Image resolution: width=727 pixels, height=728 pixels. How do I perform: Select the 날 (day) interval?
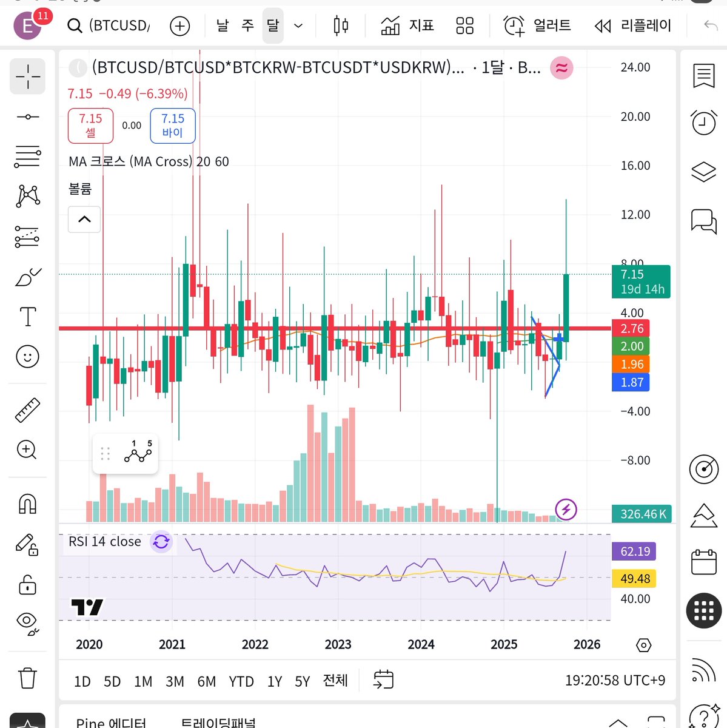coord(223,25)
